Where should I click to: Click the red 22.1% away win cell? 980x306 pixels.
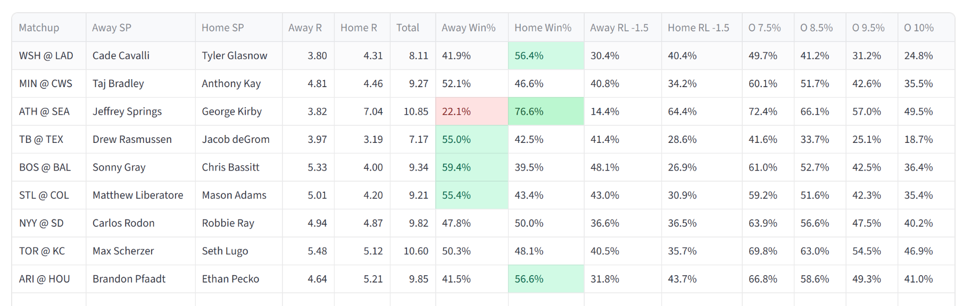tap(471, 112)
